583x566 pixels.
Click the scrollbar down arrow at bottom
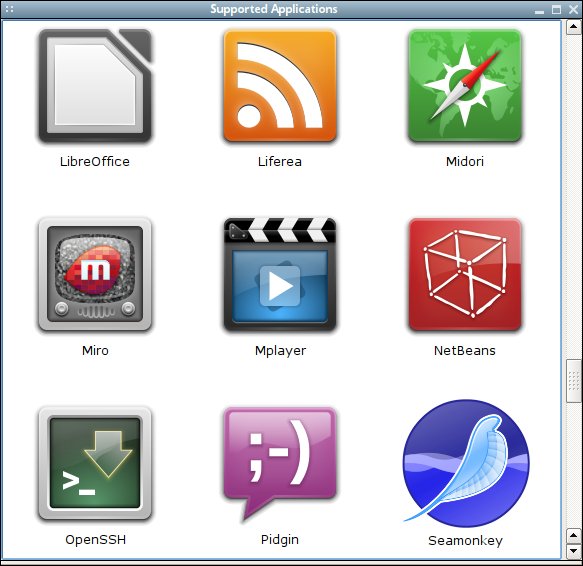click(x=573, y=551)
